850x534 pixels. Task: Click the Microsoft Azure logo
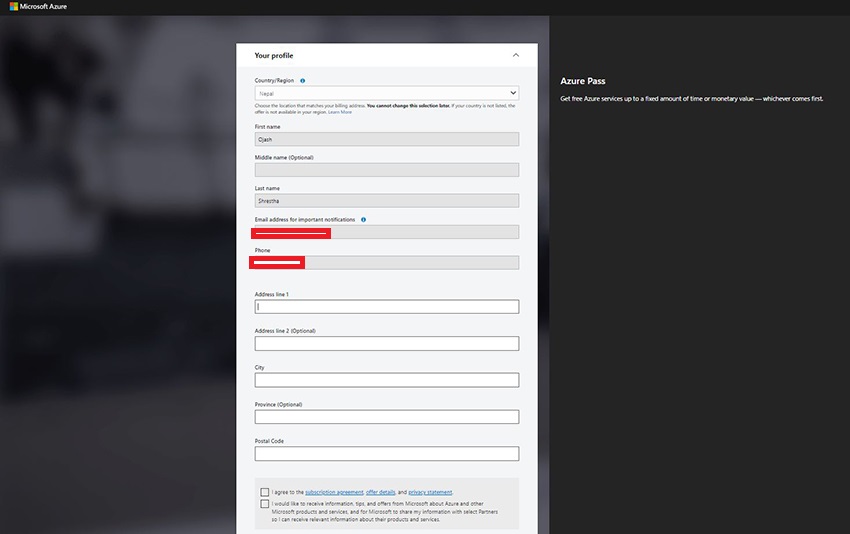pos(38,7)
